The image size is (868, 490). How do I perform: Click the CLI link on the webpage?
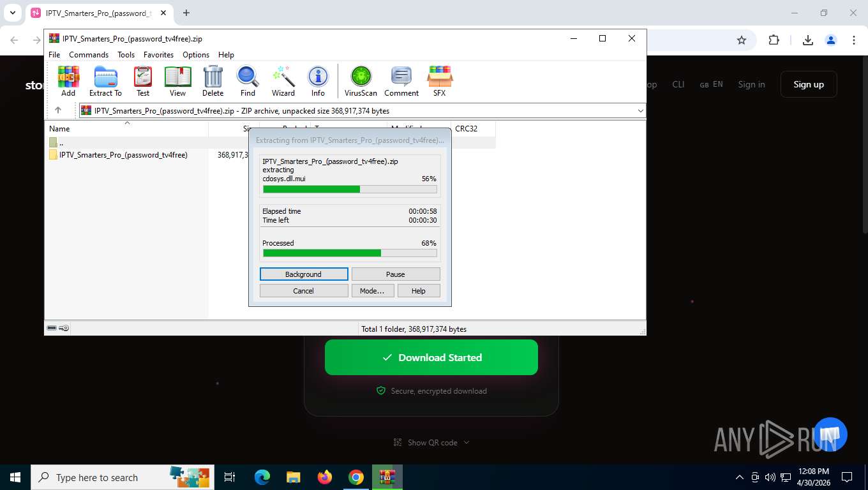tap(678, 84)
